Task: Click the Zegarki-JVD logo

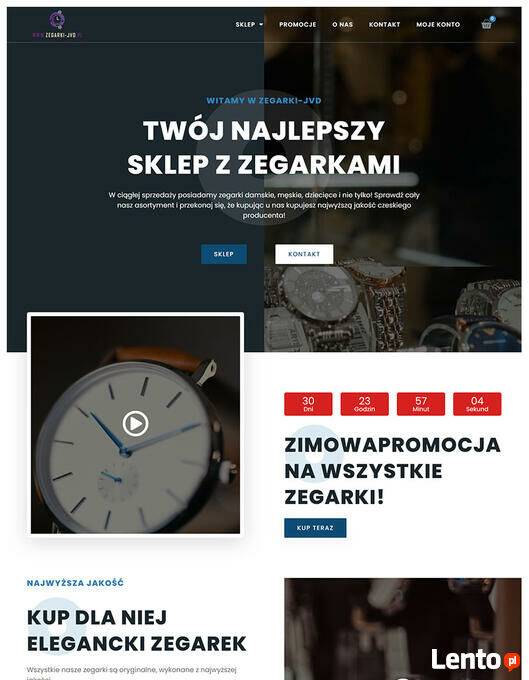Action: (57, 25)
